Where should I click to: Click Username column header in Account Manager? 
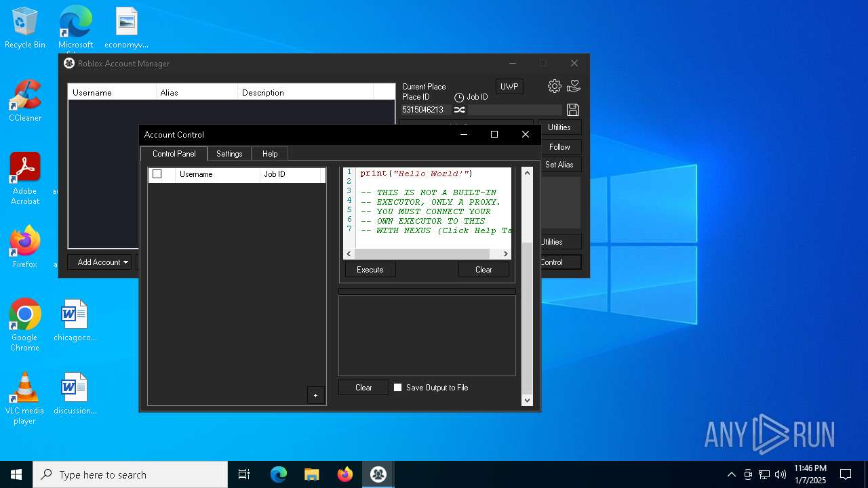[x=112, y=92]
